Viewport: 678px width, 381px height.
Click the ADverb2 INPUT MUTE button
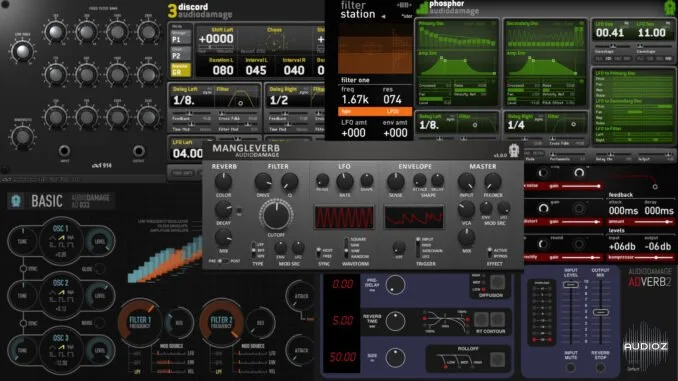point(571,368)
